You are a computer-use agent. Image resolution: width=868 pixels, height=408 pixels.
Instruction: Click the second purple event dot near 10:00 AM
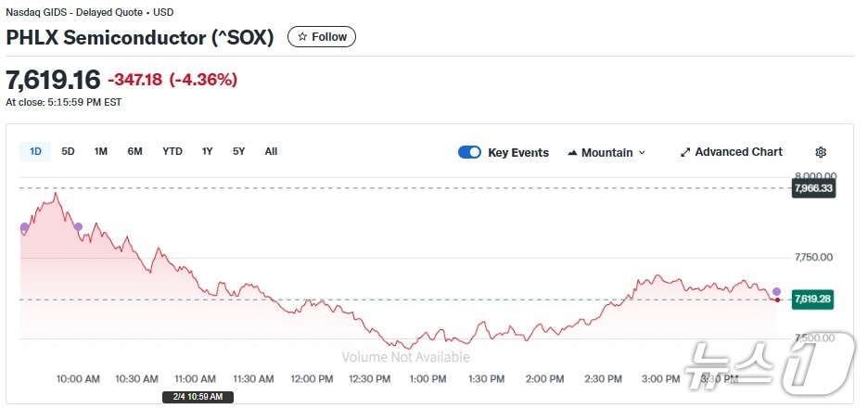click(x=78, y=226)
